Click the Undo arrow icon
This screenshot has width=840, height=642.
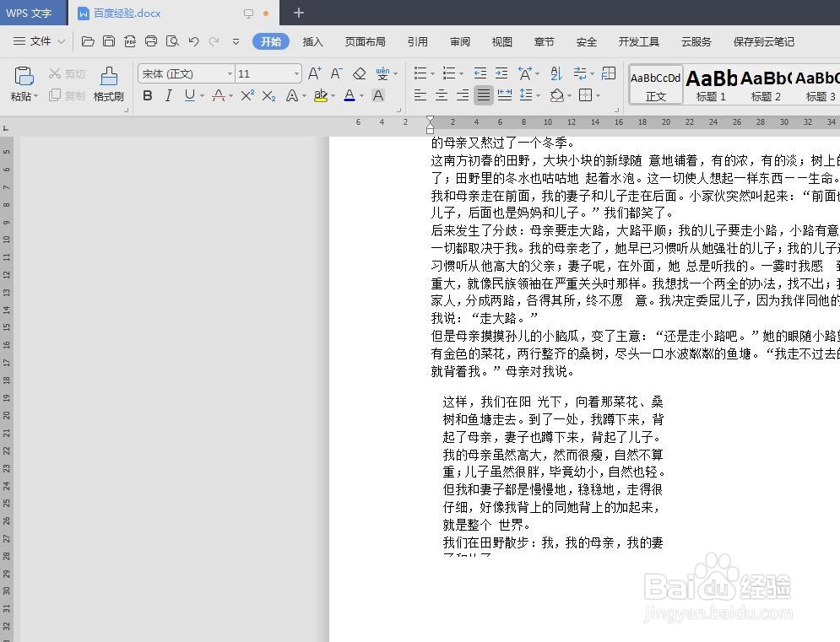point(192,40)
